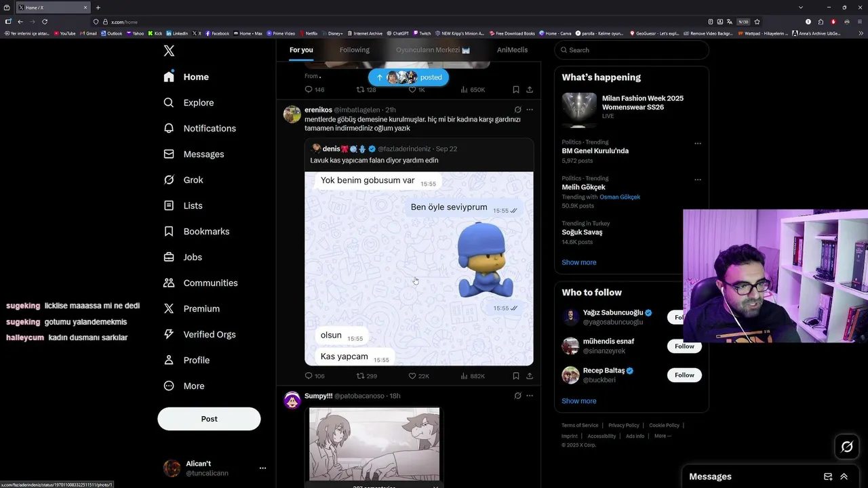Open Grok icon on Sumpy!!! post

coord(517,396)
